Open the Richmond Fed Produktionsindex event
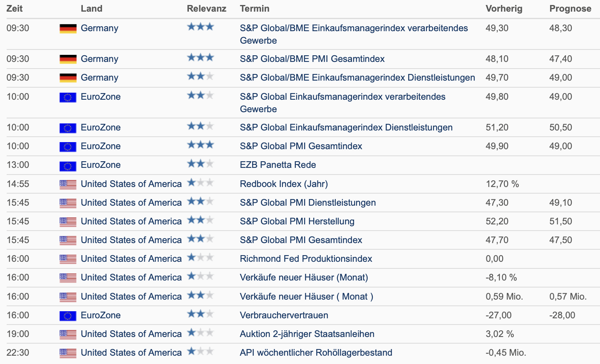The image size is (600, 364). point(306,259)
